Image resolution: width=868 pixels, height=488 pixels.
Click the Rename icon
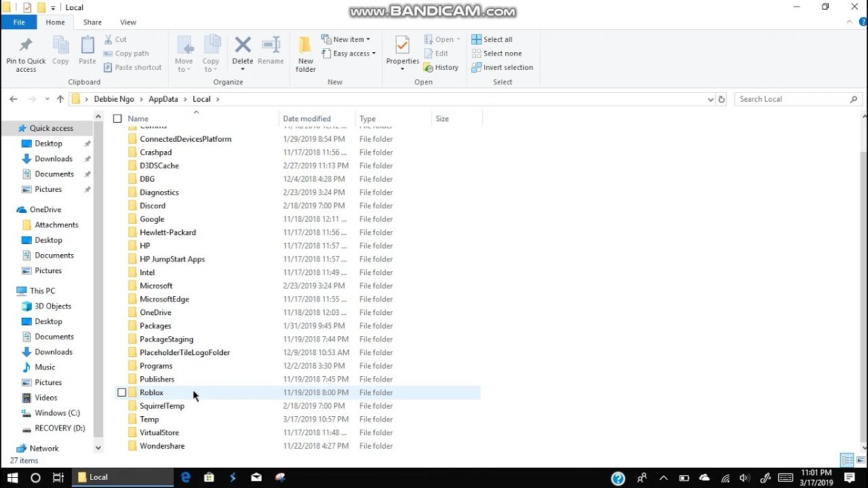(x=271, y=45)
